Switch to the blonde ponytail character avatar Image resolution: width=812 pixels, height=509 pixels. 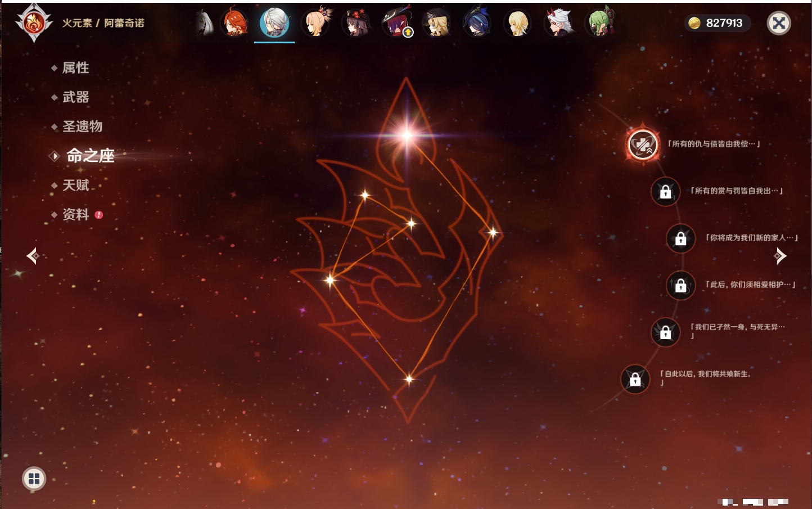[x=316, y=23]
